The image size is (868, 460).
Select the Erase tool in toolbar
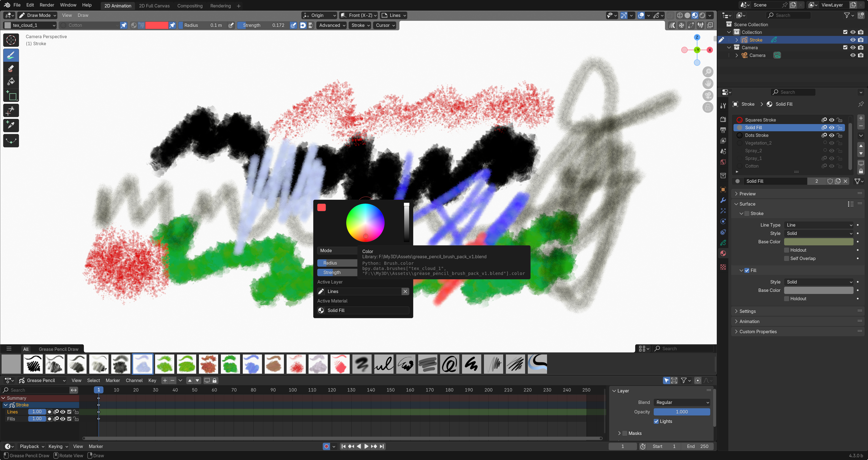11,69
